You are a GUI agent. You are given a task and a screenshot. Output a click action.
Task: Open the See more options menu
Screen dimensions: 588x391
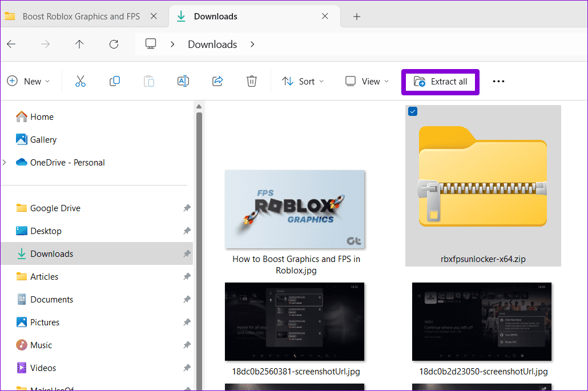498,81
